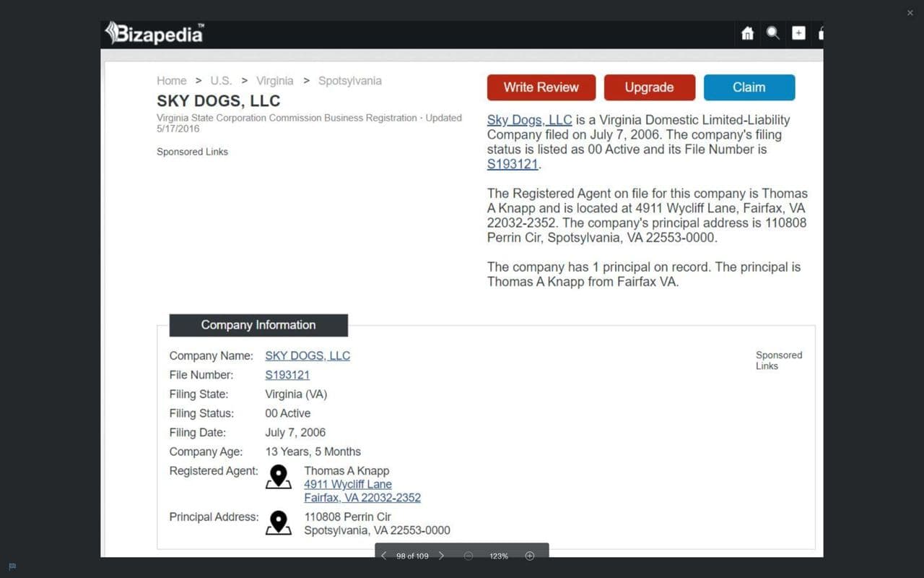Image resolution: width=924 pixels, height=578 pixels.
Task: Open the SKY DOGS, LLC company name link
Action: point(308,355)
